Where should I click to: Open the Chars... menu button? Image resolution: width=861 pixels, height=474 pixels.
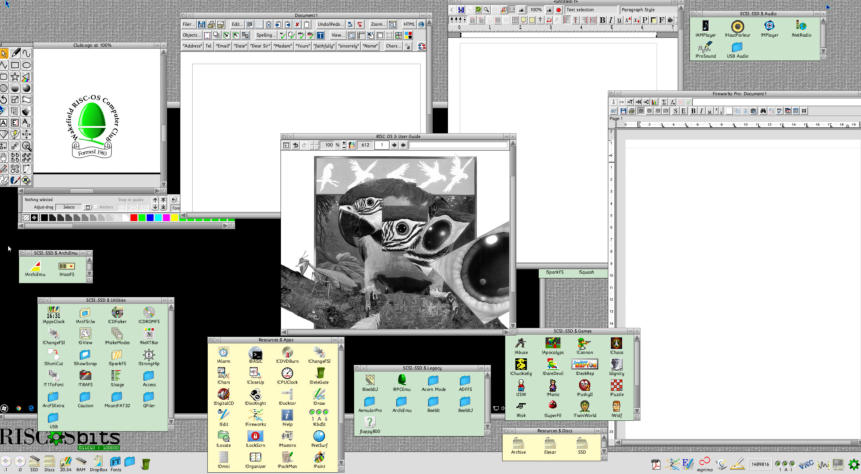(392, 46)
